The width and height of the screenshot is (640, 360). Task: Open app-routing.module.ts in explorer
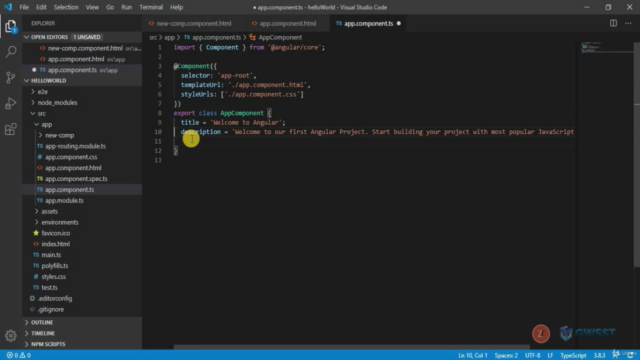tap(82, 146)
